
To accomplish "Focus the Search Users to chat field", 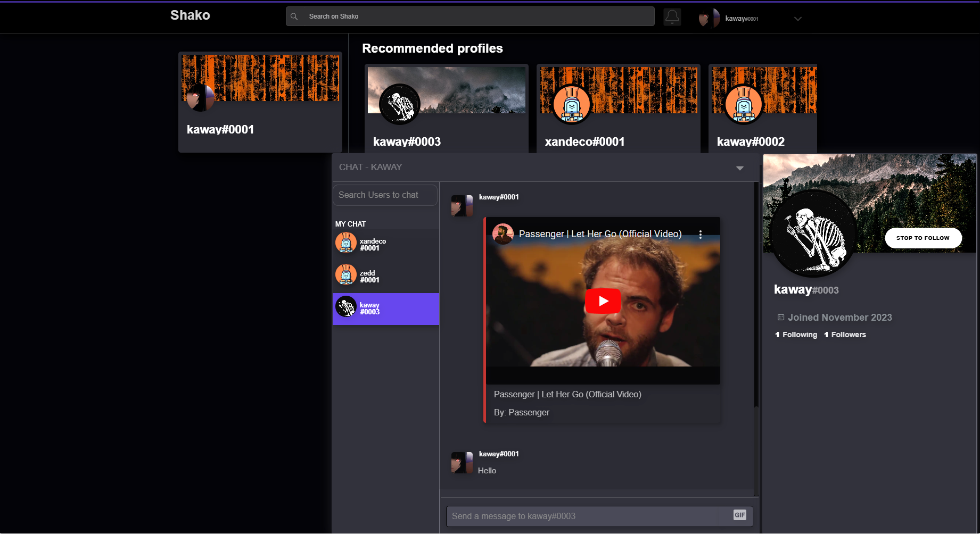I will pos(385,195).
